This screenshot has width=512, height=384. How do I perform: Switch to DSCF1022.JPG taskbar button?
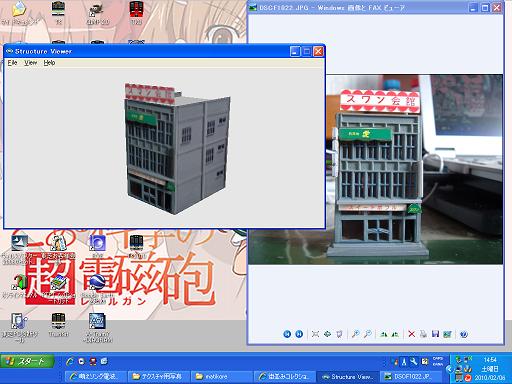point(412,377)
